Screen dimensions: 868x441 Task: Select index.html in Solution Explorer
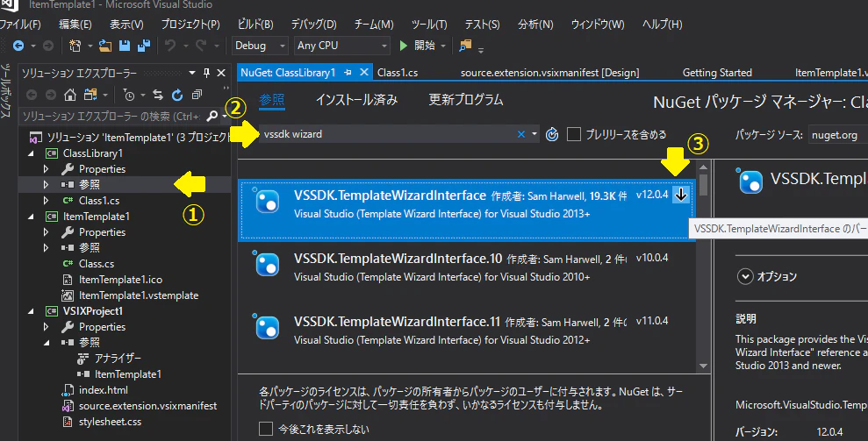point(104,390)
